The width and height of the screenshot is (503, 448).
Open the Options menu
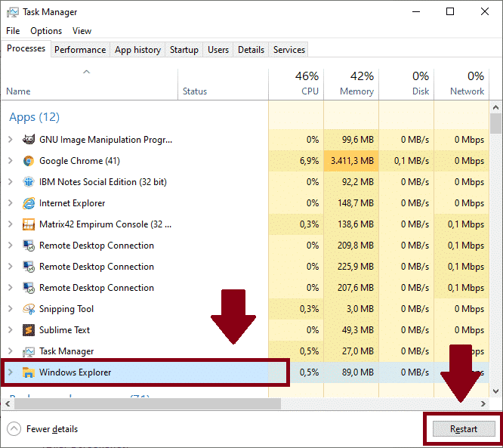click(46, 31)
